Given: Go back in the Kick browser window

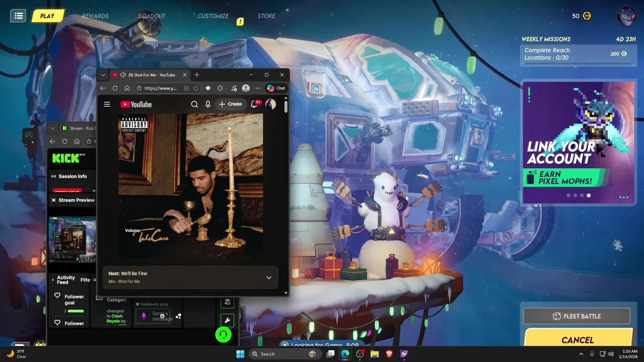Looking at the screenshot, I should [52, 141].
